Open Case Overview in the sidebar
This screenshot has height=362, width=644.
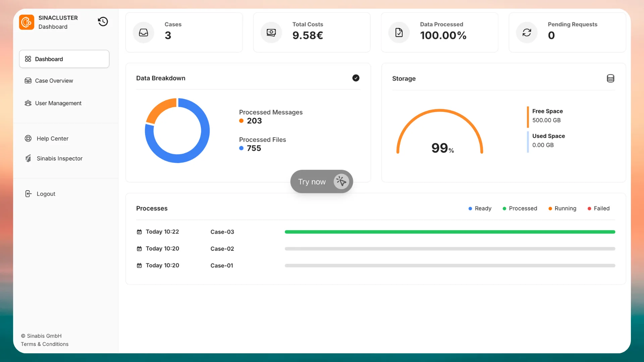click(x=49, y=81)
